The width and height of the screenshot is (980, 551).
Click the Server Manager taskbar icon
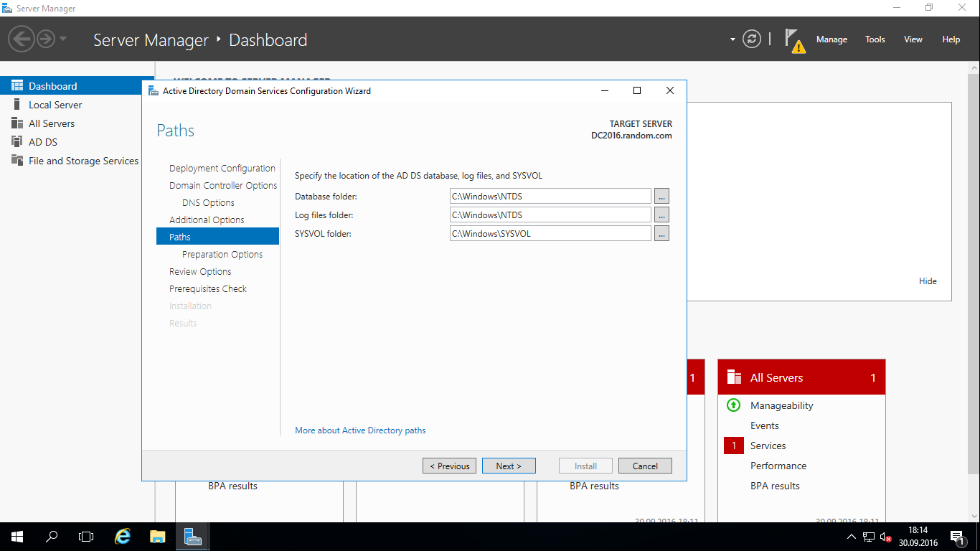tap(192, 537)
